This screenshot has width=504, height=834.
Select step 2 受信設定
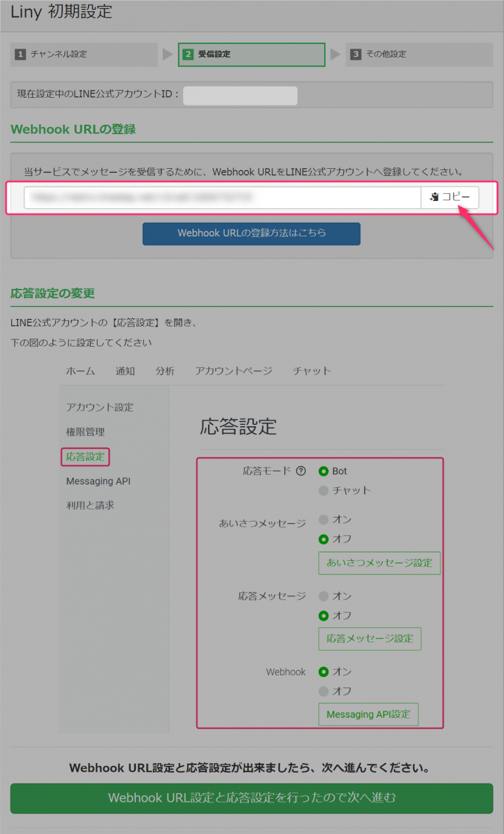[251, 55]
